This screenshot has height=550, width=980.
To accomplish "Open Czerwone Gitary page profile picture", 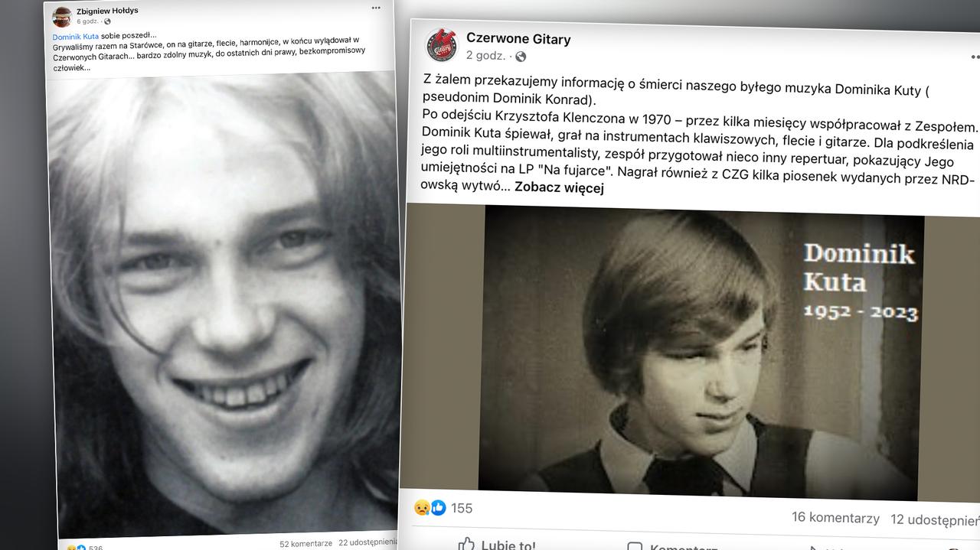I will pos(442,45).
